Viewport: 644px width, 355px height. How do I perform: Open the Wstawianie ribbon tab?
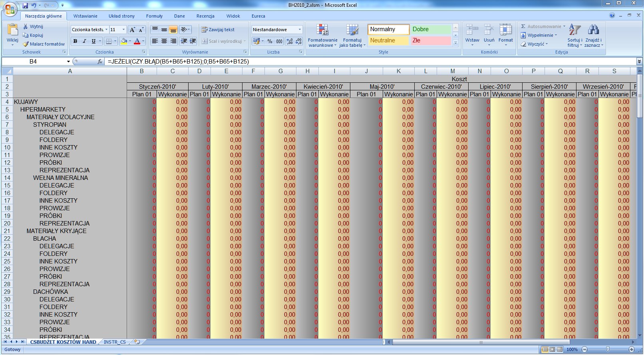point(85,16)
